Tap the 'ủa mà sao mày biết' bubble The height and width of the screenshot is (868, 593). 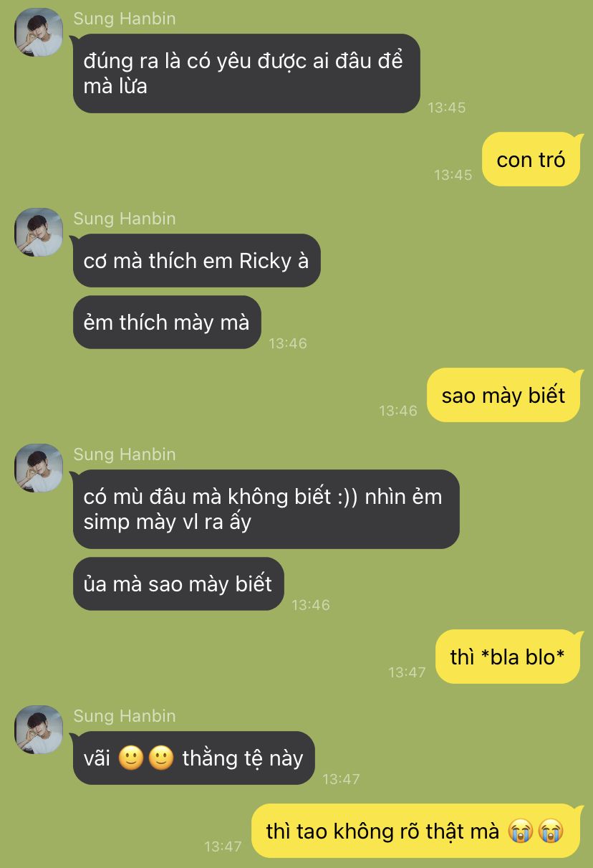pos(178,584)
